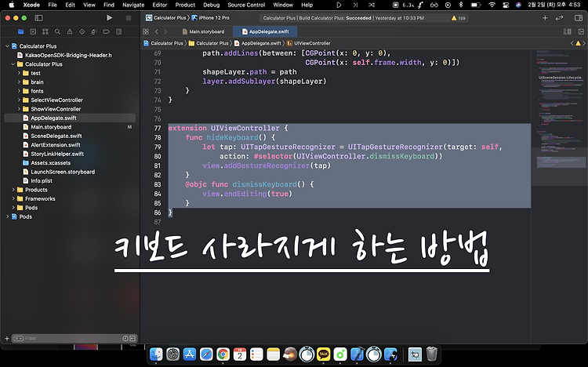Open the Issue navigator triangle icon

70,32
